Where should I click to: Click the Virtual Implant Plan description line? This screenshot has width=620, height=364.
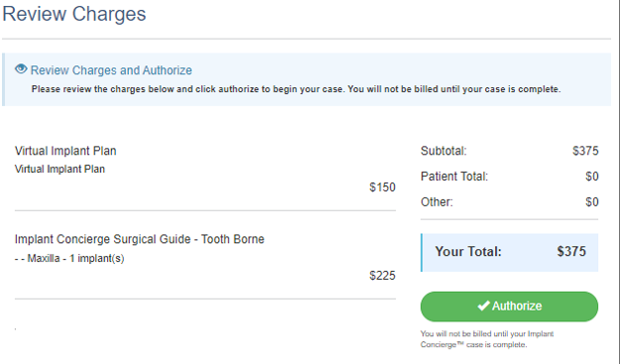coord(60,169)
